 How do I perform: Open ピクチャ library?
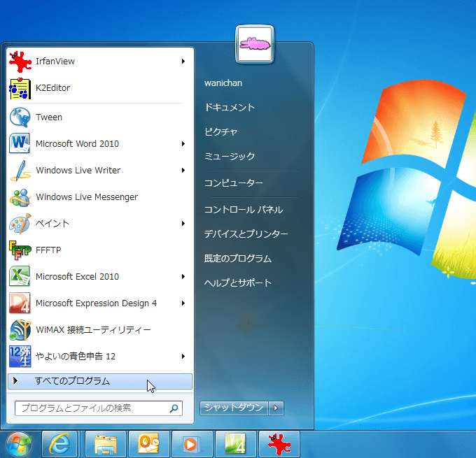220,131
